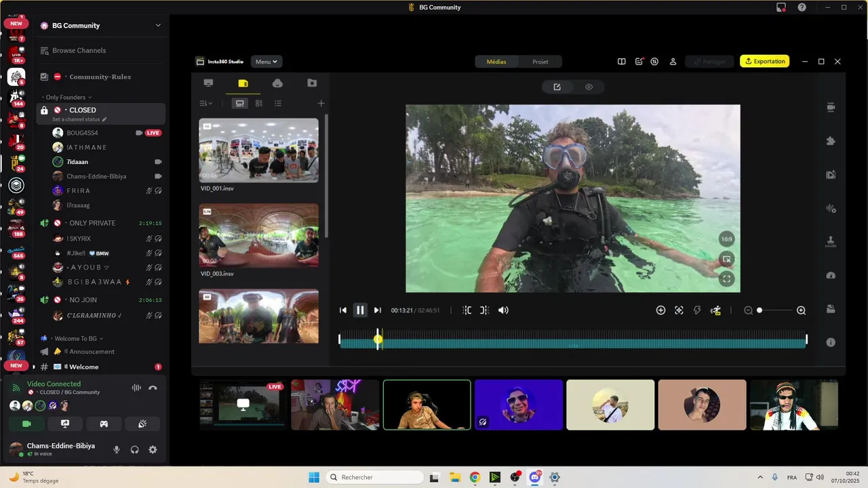Open the Projet tab

[540, 62]
